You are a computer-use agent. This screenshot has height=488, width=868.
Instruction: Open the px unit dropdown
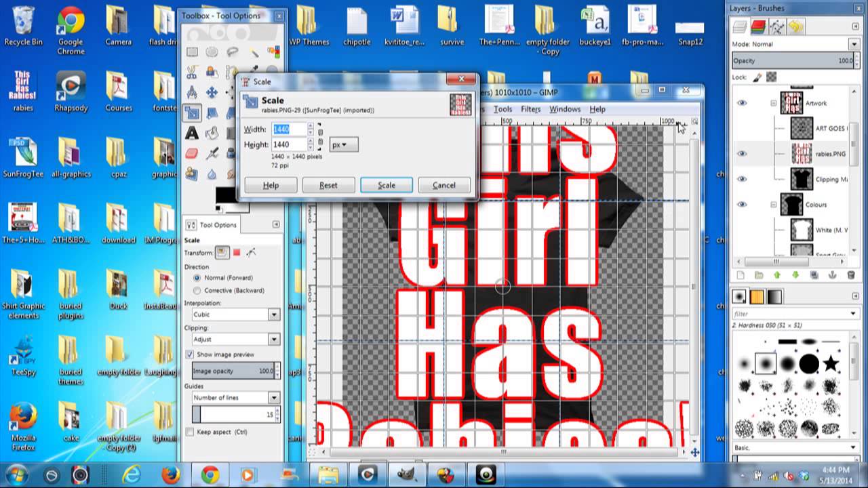point(343,144)
